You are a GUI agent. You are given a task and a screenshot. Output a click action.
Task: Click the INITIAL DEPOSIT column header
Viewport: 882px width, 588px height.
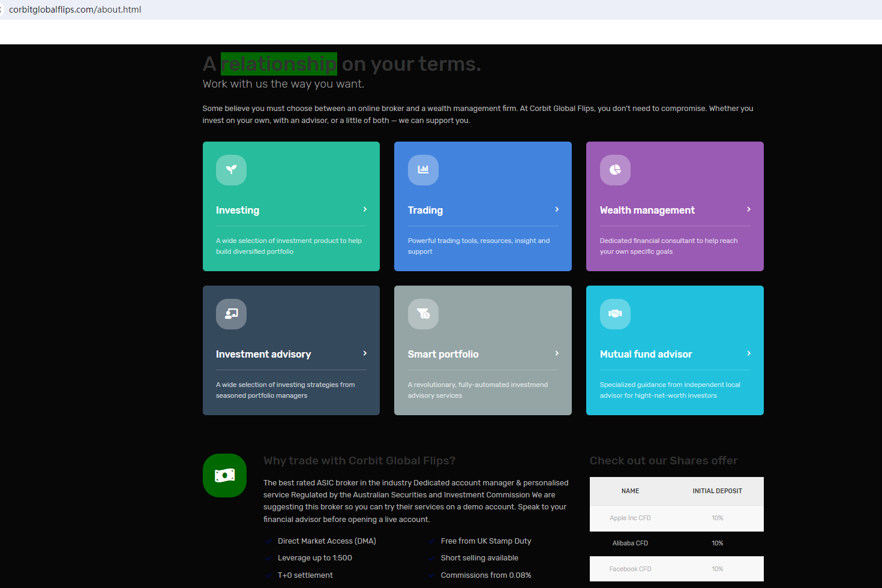(x=717, y=491)
